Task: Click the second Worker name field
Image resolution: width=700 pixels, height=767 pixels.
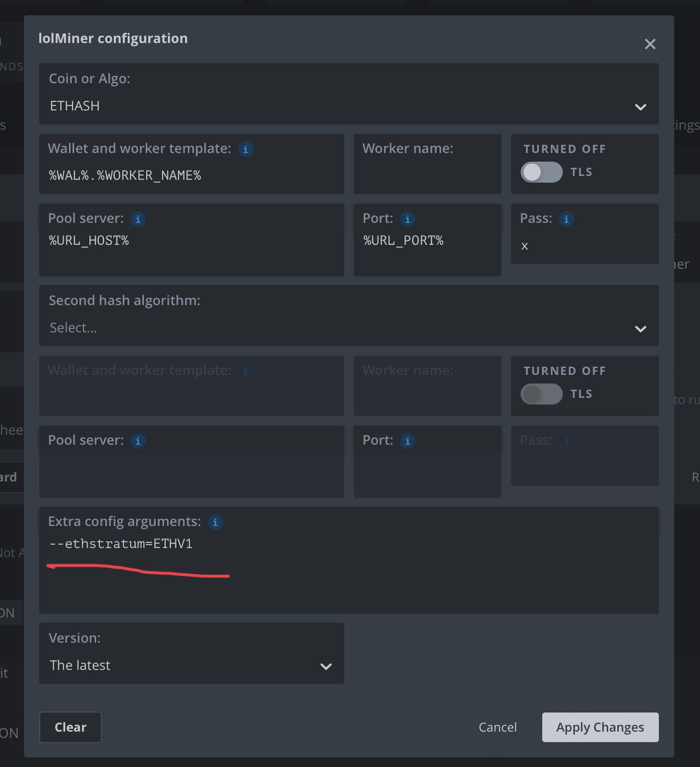Action: [x=427, y=386]
